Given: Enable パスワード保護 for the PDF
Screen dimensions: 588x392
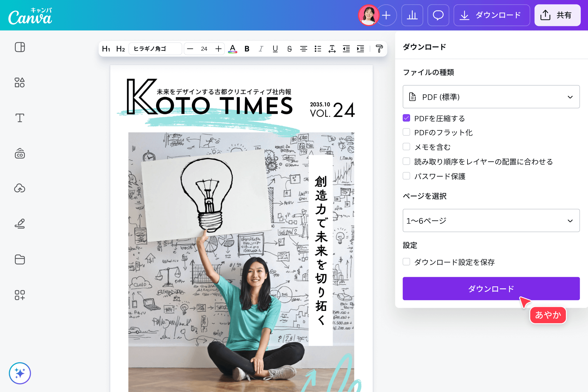Looking at the screenshot, I should pos(406,176).
